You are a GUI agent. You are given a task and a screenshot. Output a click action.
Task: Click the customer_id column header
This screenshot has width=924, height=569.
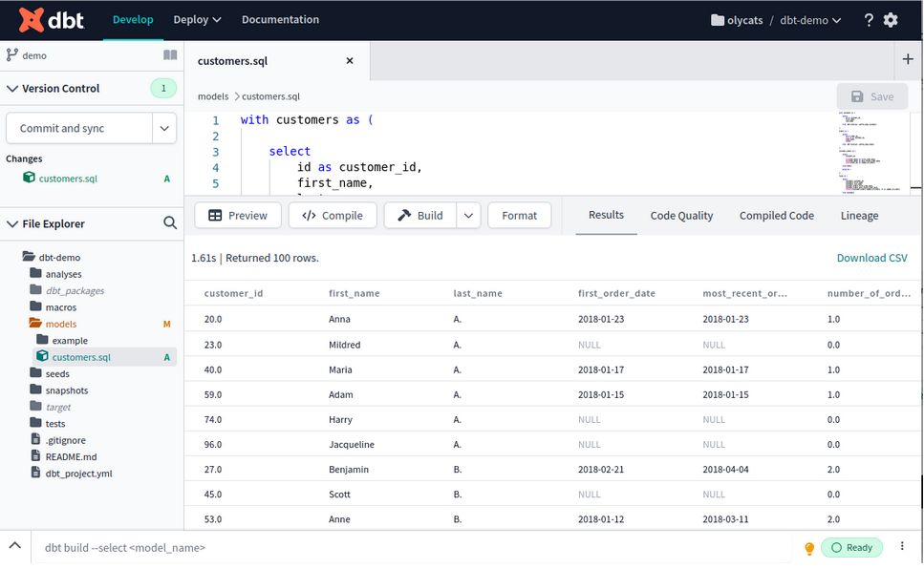233,293
